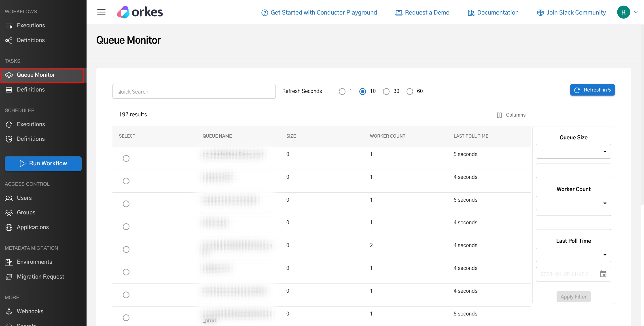Click the Users icon under Access Control
Screen dimensions: 644x326
(9, 198)
